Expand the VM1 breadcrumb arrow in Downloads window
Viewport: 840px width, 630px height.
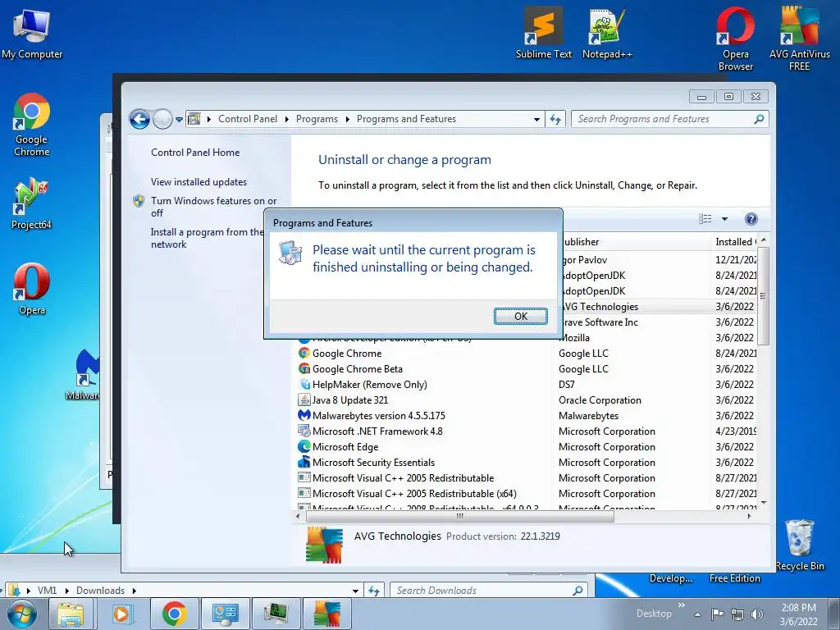(67, 591)
